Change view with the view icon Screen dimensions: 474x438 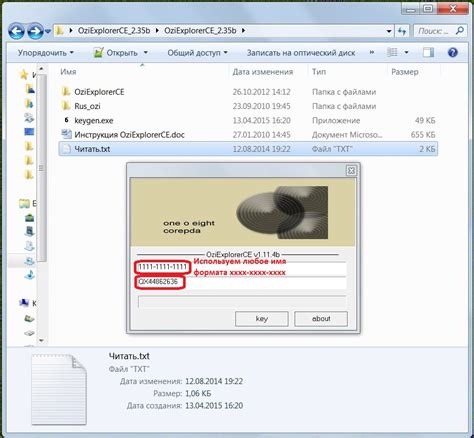(x=392, y=52)
